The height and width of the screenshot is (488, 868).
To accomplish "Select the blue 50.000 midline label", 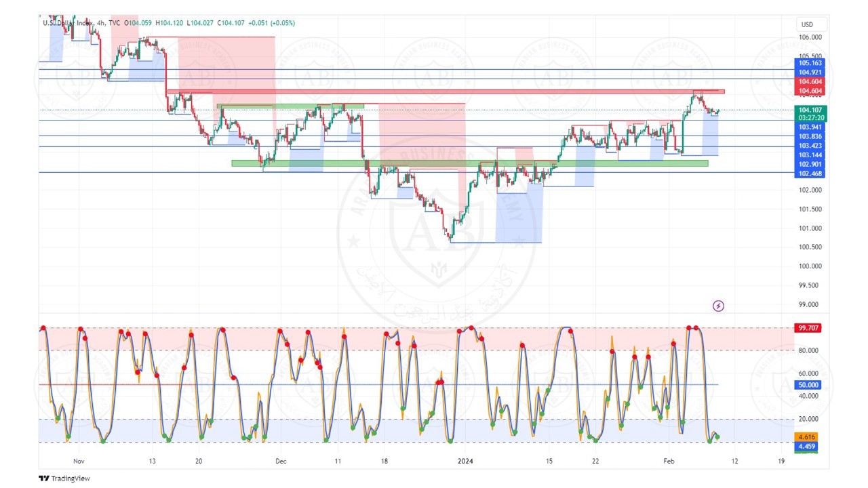I will (x=808, y=385).
